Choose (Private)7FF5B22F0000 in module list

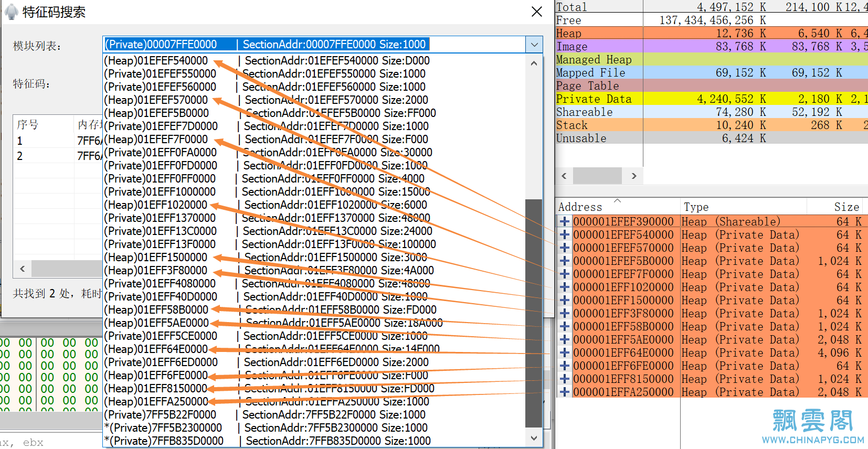pyautogui.click(x=314, y=414)
